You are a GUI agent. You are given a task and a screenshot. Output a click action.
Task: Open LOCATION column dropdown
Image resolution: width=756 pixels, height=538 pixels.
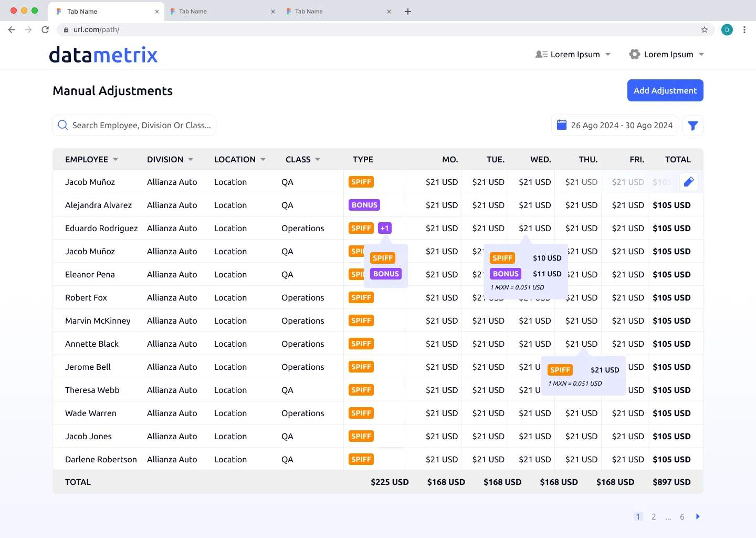coord(263,159)
